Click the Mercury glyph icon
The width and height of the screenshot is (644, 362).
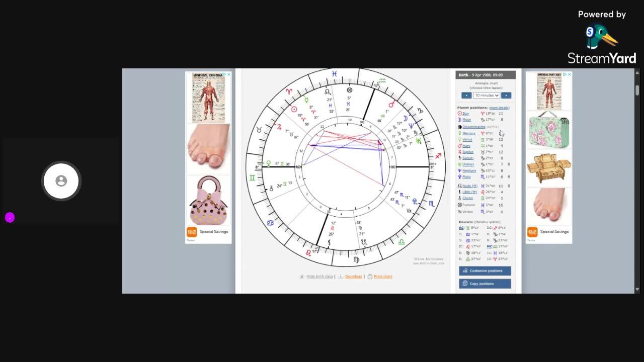459,134
